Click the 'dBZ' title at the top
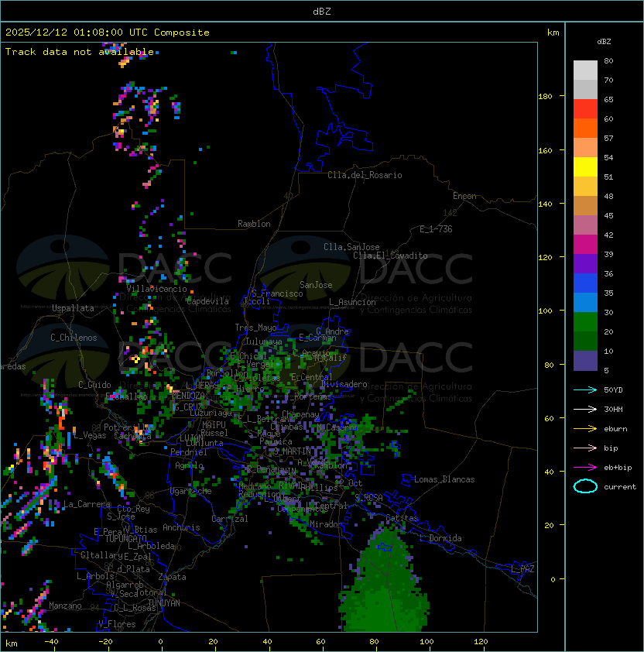 pyautogui.click(x=322, y=11)
